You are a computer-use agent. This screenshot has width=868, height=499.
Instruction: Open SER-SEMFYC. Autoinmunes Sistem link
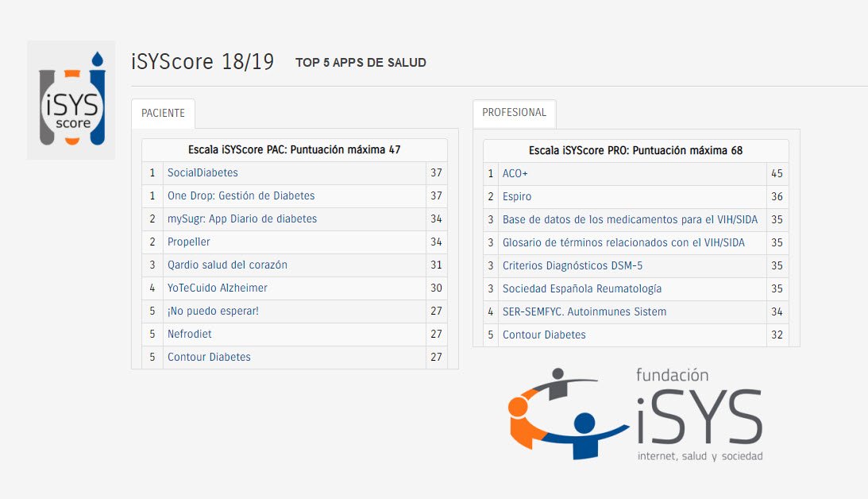[584, 311]
